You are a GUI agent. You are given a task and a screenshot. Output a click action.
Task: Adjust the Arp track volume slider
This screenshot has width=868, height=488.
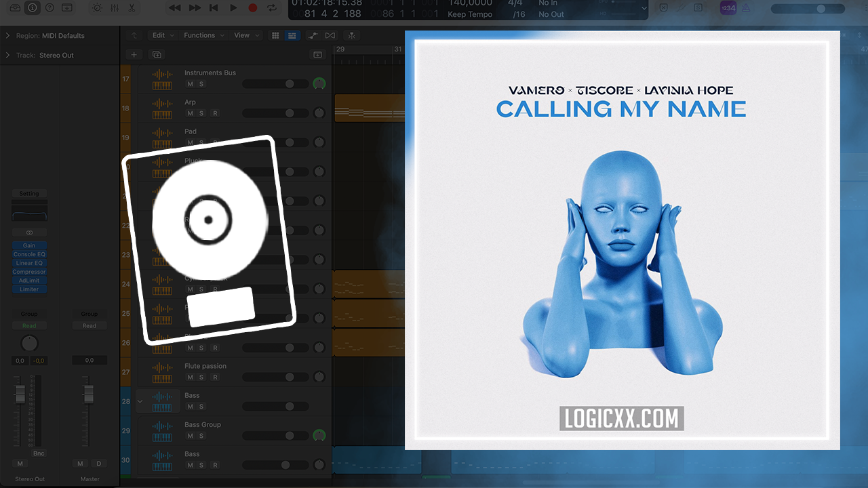(x=275, y=113)
